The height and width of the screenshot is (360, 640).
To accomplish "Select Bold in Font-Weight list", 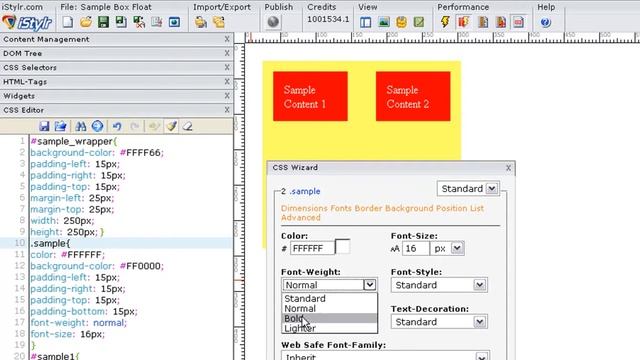I will [329, 318].
